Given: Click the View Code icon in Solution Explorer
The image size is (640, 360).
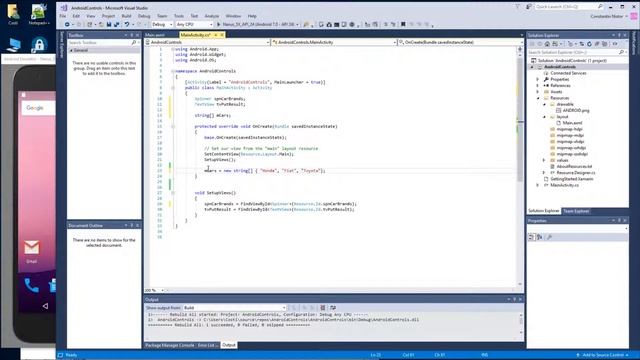Looking at the screenshot, I should click(615, 44).
